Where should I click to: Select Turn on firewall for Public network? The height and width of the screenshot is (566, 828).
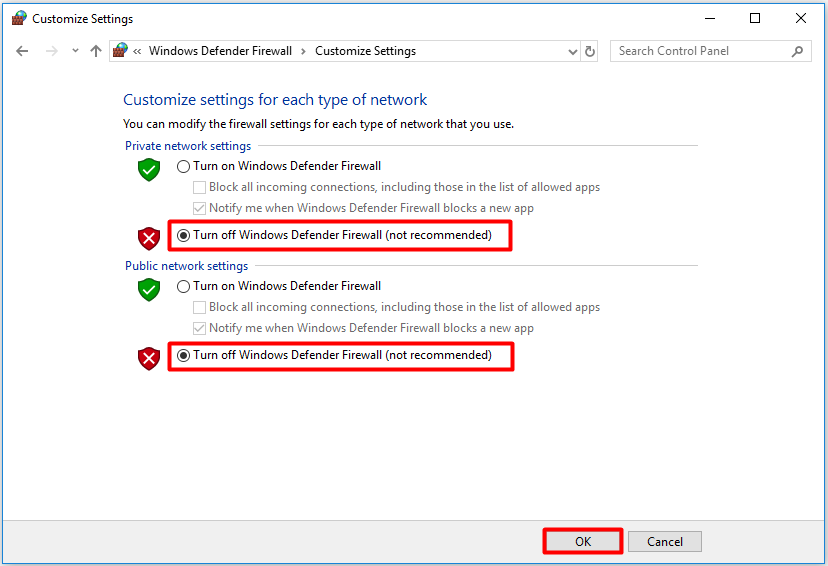click(183, 286)
